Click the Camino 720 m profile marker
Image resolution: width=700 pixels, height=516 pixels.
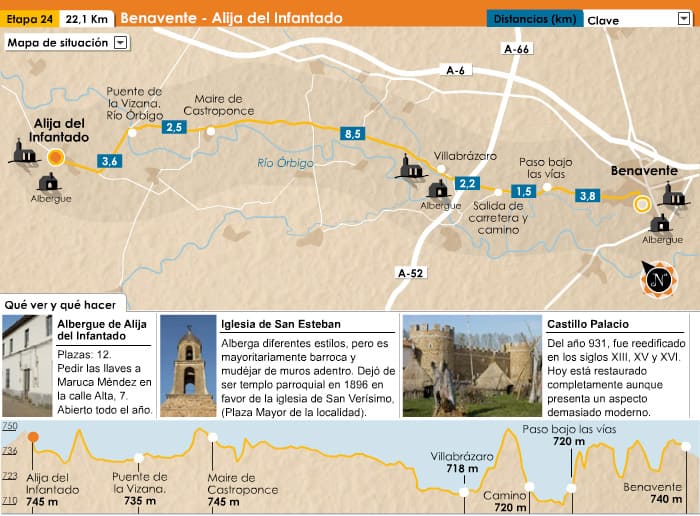[x=529, y=487]
